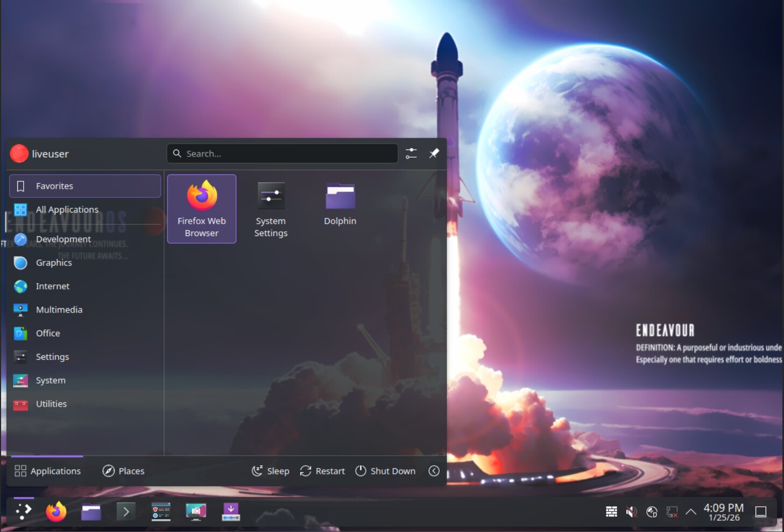Screen dimensions: 784x532
Task: Open System Settings from the Favorites grid
Action: [x=271, y=209]
